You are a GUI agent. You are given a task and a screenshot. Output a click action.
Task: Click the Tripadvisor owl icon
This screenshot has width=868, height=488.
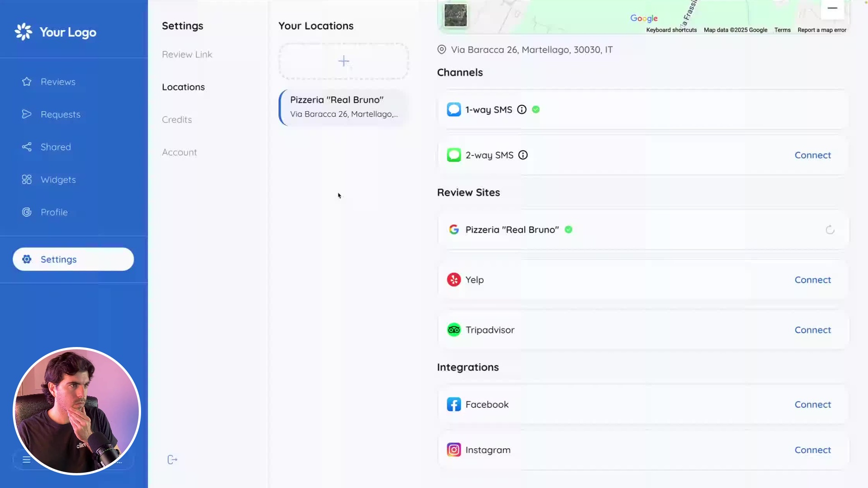coord(454,330)
